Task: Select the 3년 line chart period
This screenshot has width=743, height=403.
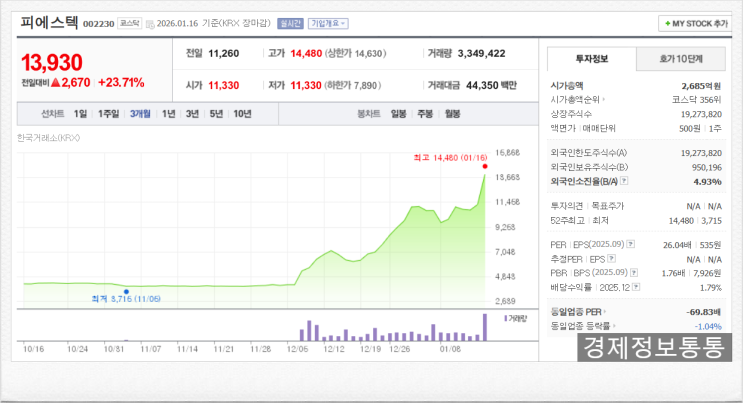Action: [192, 114]
